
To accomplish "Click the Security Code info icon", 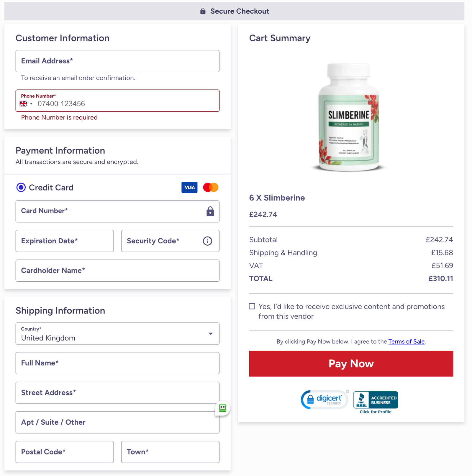I will tap(207, 241).
